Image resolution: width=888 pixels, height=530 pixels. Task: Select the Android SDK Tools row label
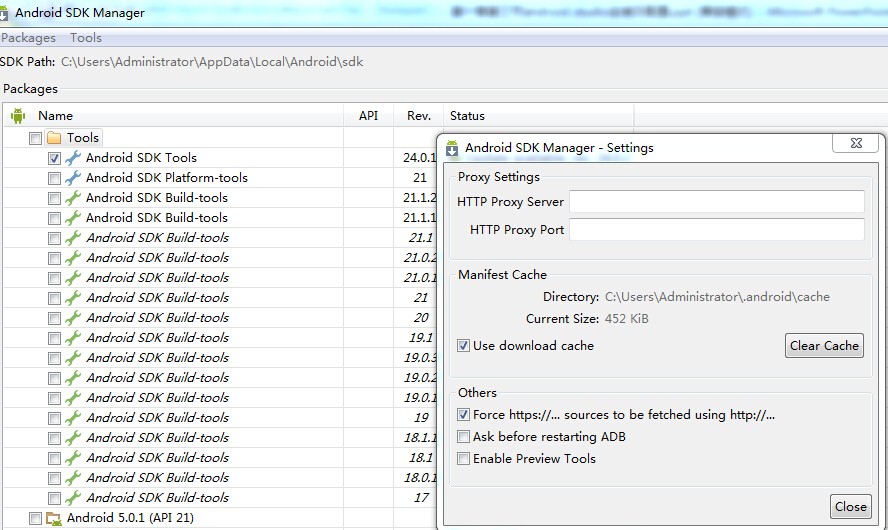point(141,158)
